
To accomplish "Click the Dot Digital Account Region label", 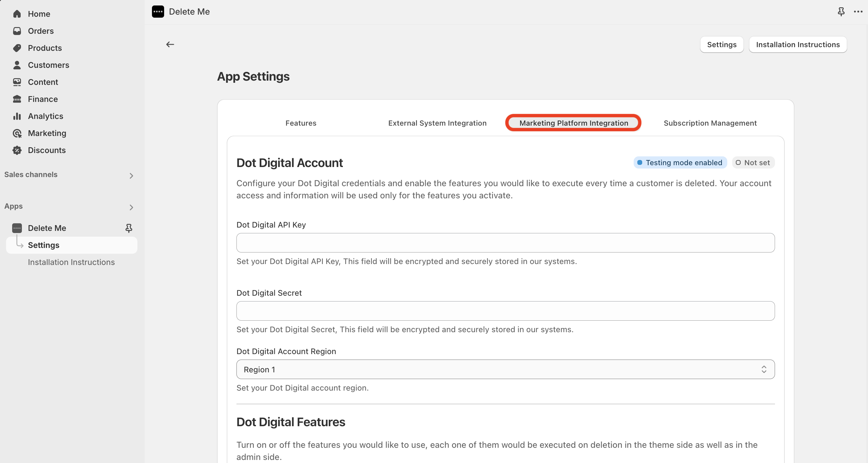I will tap(286, 351).
